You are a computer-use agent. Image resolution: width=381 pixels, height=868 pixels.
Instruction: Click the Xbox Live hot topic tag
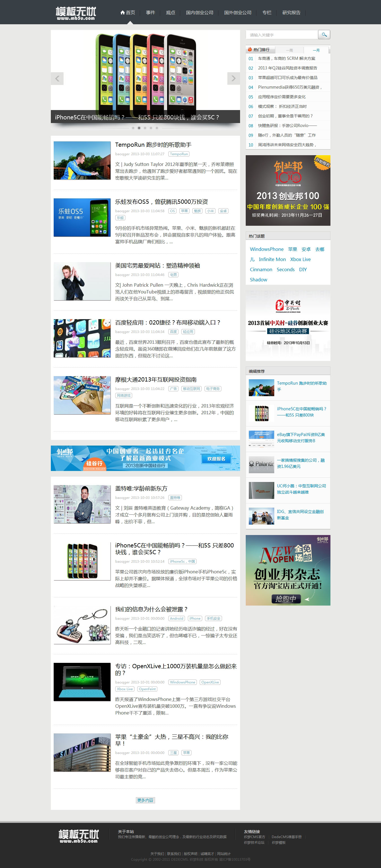pos(300,259)
